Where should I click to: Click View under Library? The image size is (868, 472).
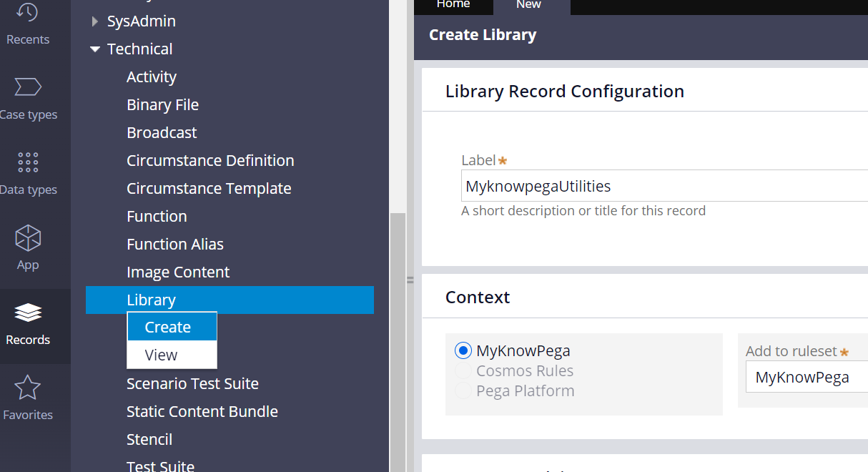coord(172,355)
